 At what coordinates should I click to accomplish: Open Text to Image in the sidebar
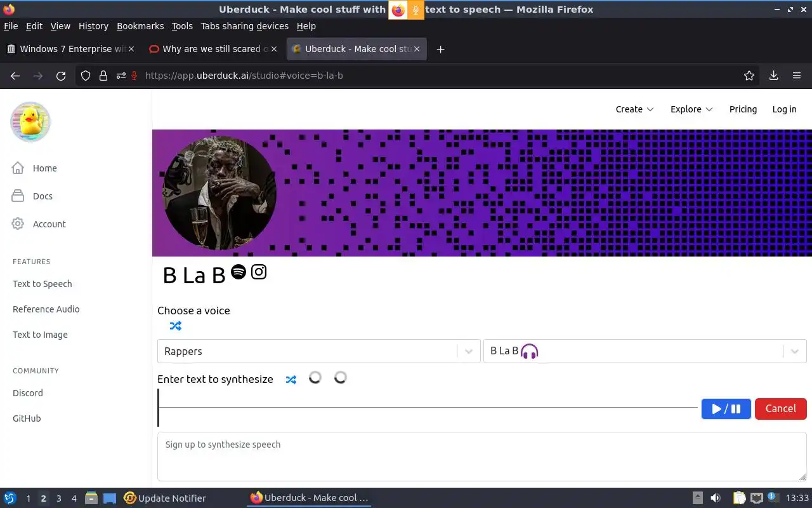(40, 335)
